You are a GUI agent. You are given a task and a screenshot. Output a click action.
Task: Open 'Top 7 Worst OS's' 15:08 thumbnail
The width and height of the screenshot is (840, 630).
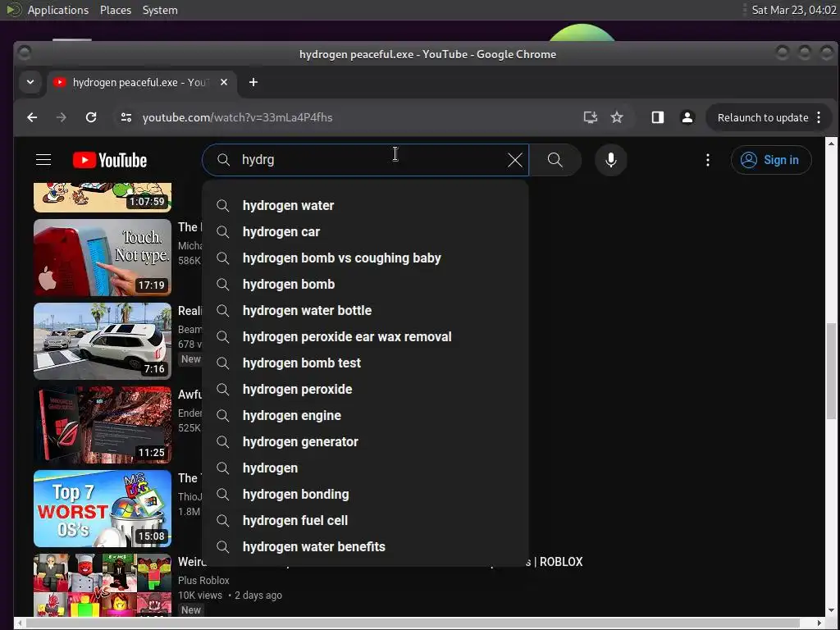point(103,508)
